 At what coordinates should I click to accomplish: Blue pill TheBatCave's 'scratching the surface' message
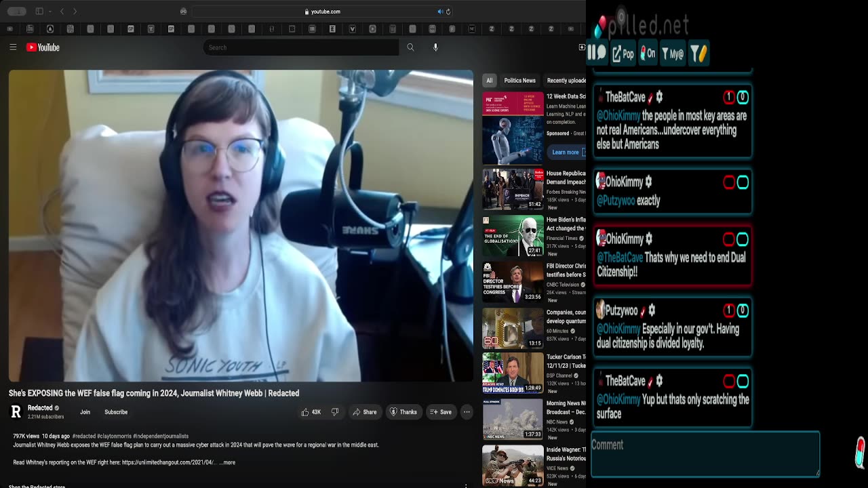coord(743,381)
